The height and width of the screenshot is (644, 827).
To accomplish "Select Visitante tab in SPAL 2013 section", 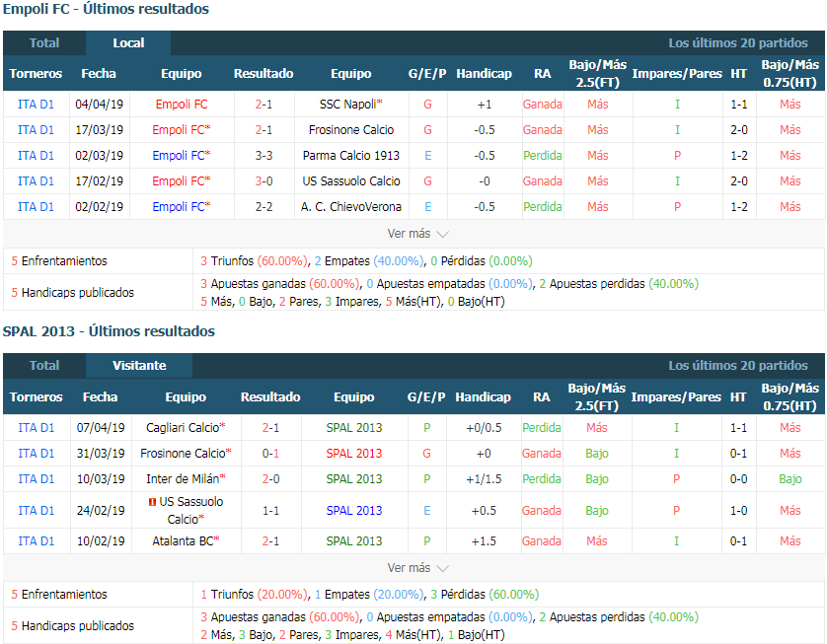I will click(x=139, y=366).
